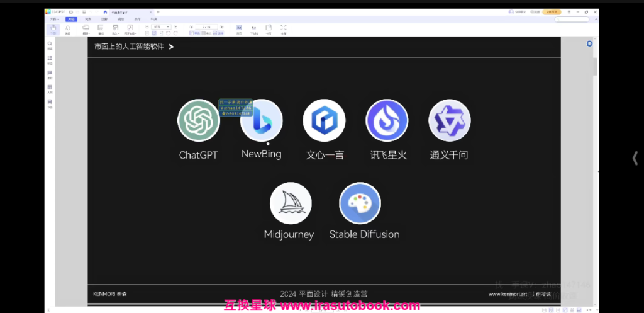Click the www.kenmori.art link on slide
The image size is (644, 313).
tap(508, 294)
